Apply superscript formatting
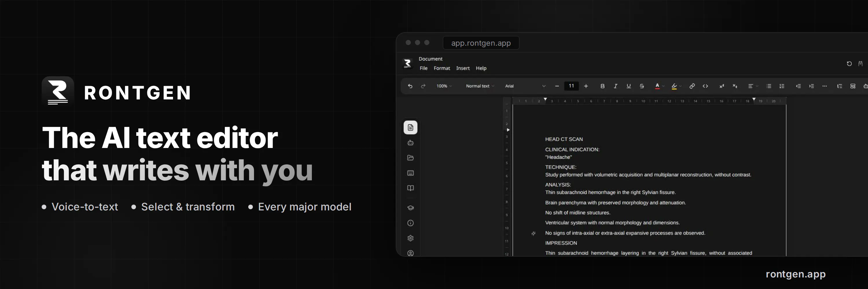The height and width of the screenshot is (289, 868). (722, 86)
